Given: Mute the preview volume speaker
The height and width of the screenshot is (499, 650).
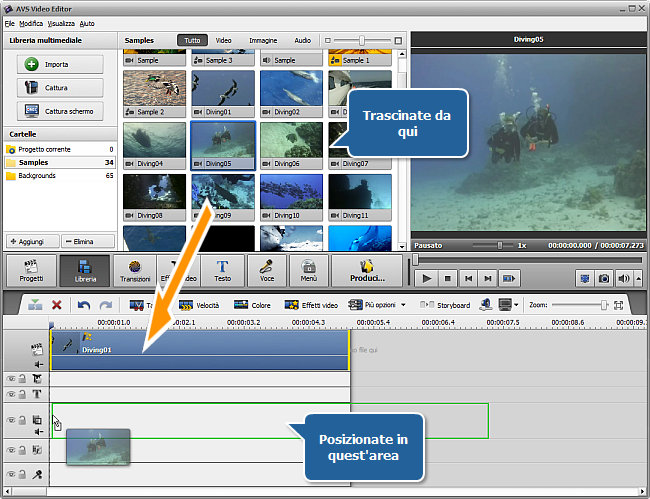Looking at the screenshot, I should coord(623,279).
